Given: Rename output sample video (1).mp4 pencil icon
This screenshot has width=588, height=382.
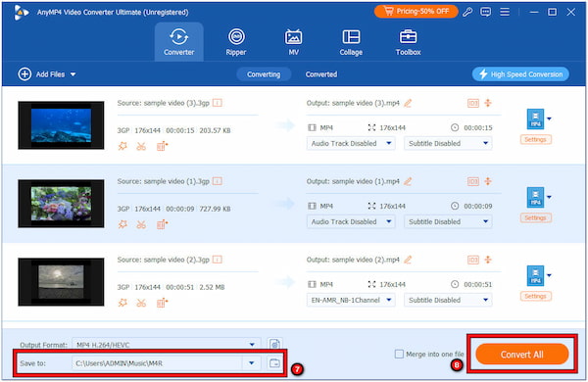Looking at the screenshot, I should point(408,181).
